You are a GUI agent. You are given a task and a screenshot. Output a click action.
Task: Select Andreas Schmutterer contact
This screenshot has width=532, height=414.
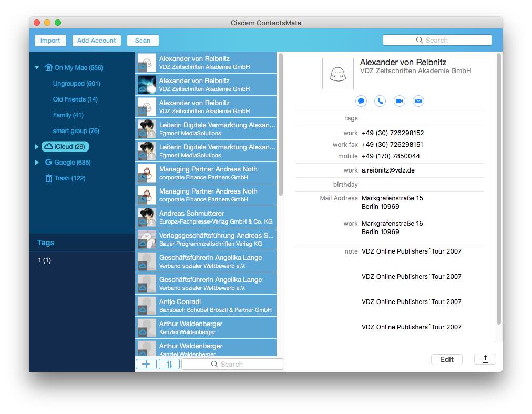click(206, 217)
